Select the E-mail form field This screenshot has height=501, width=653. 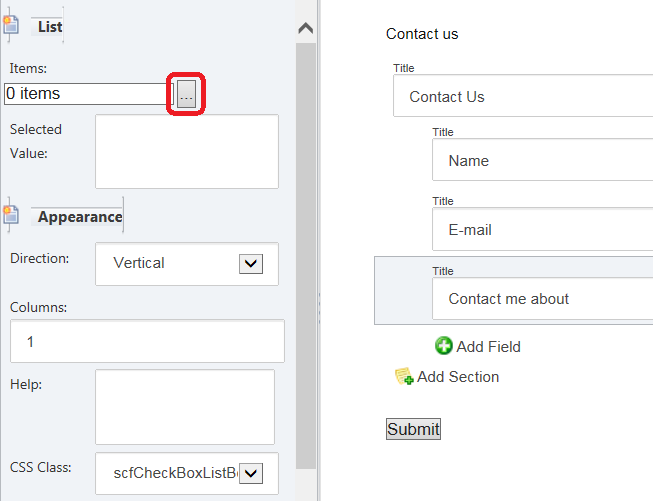pos(543,229)
